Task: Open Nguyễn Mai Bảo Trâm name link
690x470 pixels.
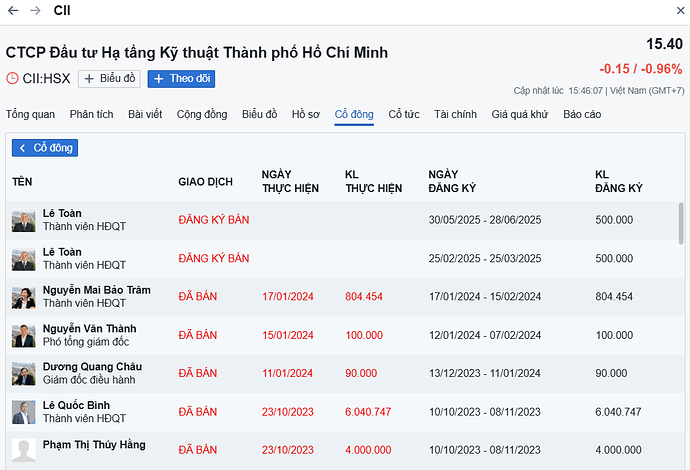Action: click(x=96, y=290)
